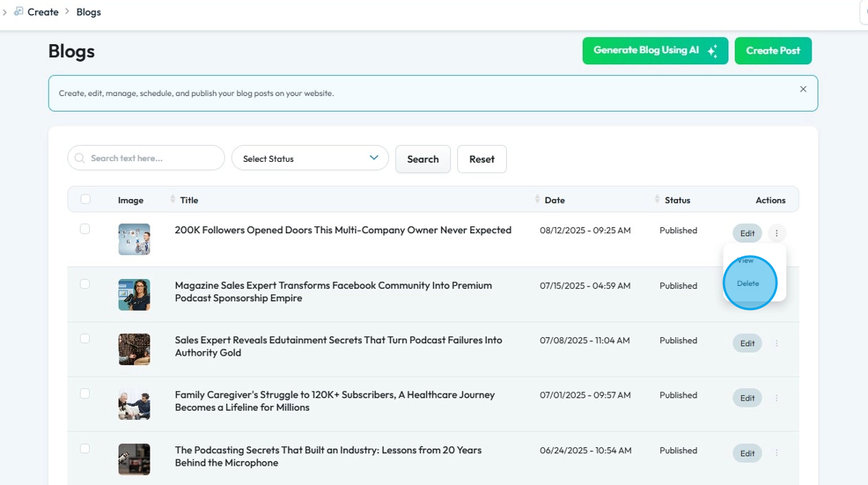
Task: Expand the breadcrumb chevron at top left
Action: click(x=5, y=12)
